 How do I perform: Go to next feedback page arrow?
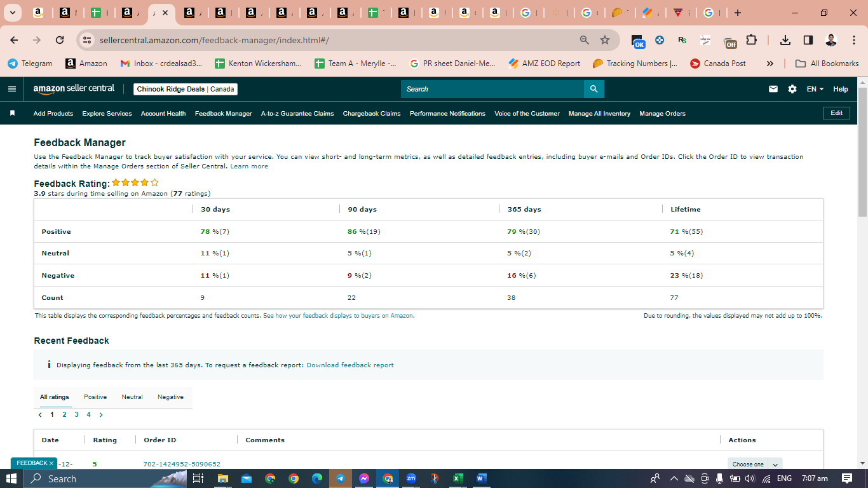coord(101,415)
